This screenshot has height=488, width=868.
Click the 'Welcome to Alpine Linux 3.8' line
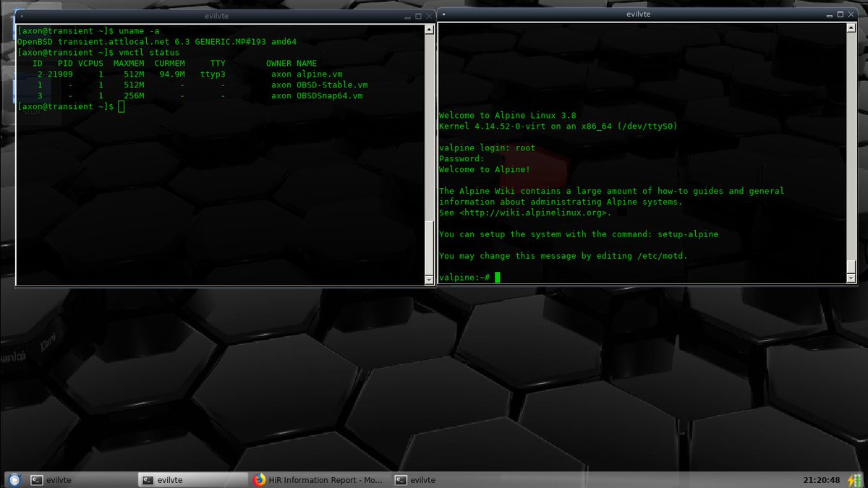click(508, 116)
